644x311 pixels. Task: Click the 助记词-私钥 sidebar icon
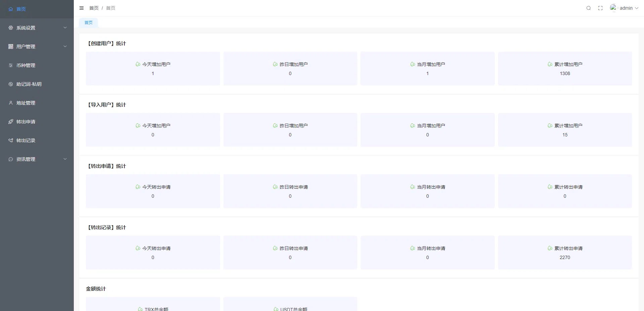(11, 84)
